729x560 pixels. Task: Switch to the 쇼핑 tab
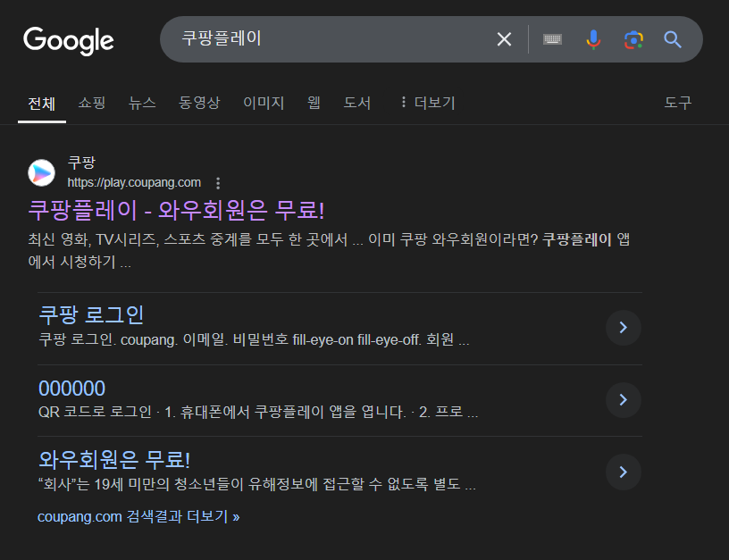tap(92, 102)
